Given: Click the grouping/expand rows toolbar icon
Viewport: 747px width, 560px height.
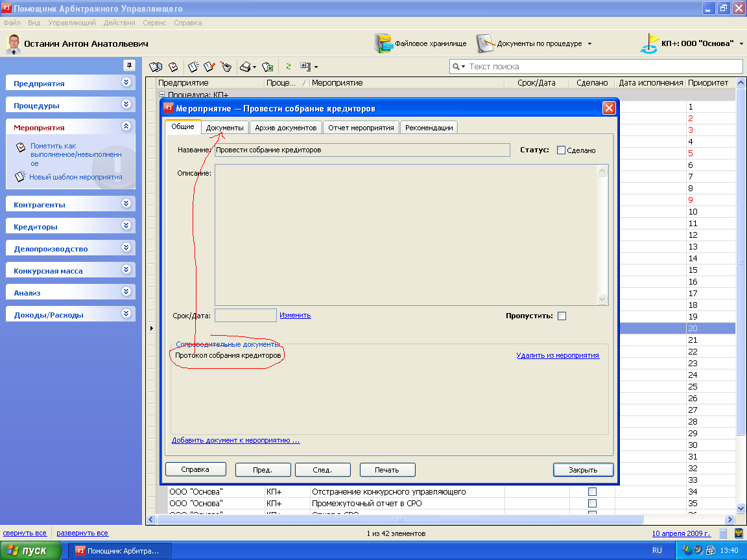Looking at the screenshot, I should coord(305,67).
